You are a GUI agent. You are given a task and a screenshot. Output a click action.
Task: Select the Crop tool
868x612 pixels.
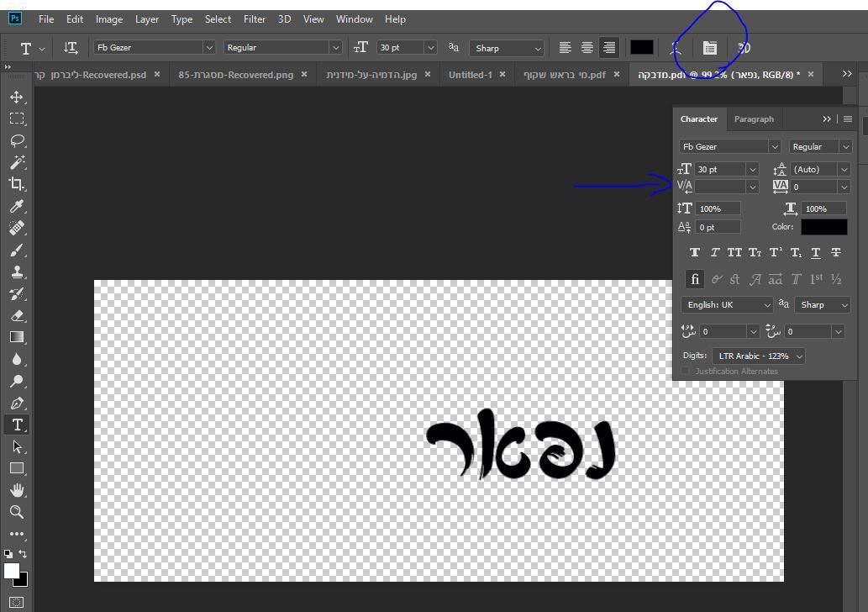point(17,184)
